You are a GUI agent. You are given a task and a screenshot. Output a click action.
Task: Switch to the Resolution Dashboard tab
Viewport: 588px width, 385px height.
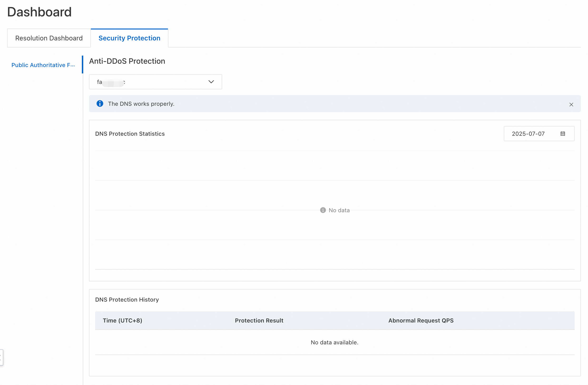click(x=49, y=38)
